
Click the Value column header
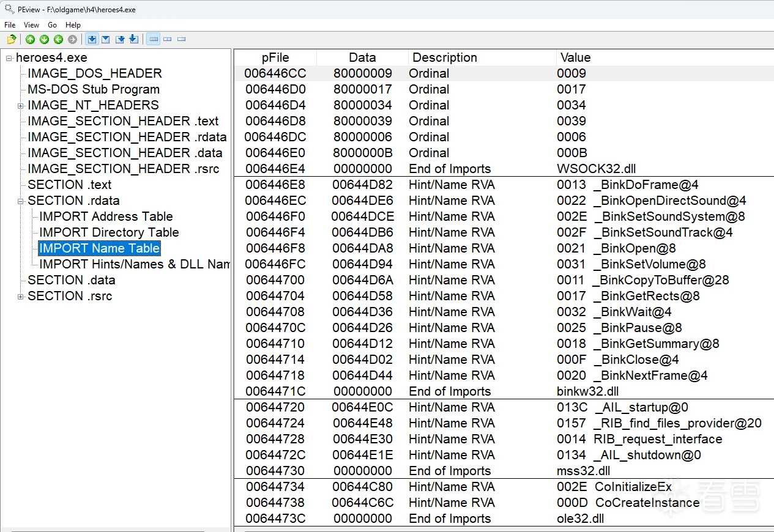tap(664, 57)
